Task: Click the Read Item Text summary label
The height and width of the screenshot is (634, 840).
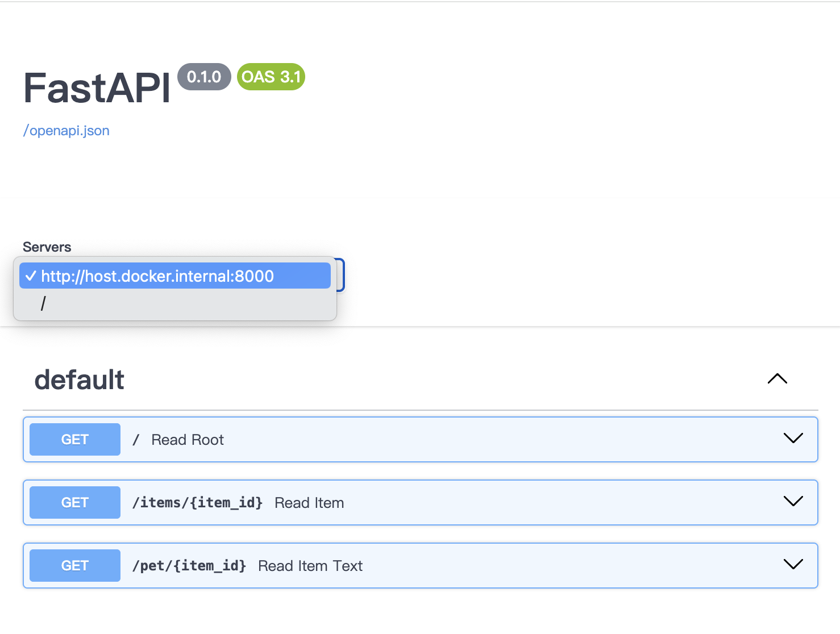Action: [310, 566]
